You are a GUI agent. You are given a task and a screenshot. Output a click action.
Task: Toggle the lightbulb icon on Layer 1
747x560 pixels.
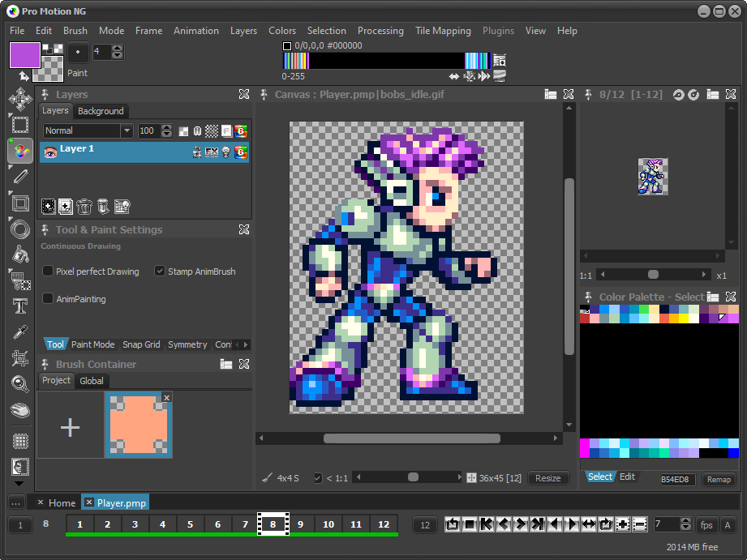point(225,152)
